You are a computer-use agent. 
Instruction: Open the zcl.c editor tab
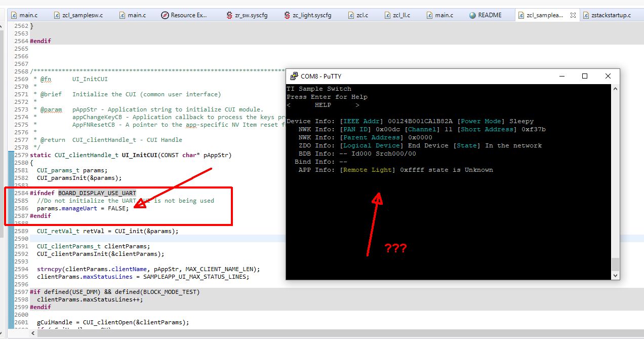[x=359, y=15]
